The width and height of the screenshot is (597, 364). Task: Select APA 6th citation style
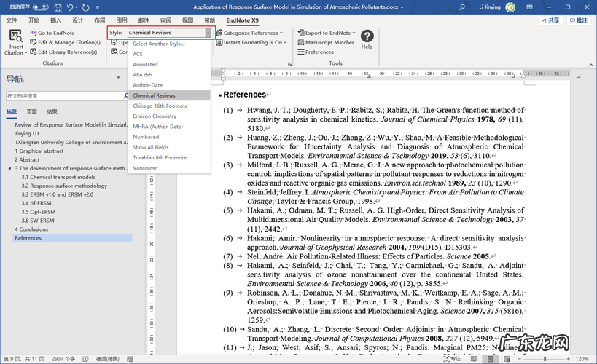pos(142,75)
